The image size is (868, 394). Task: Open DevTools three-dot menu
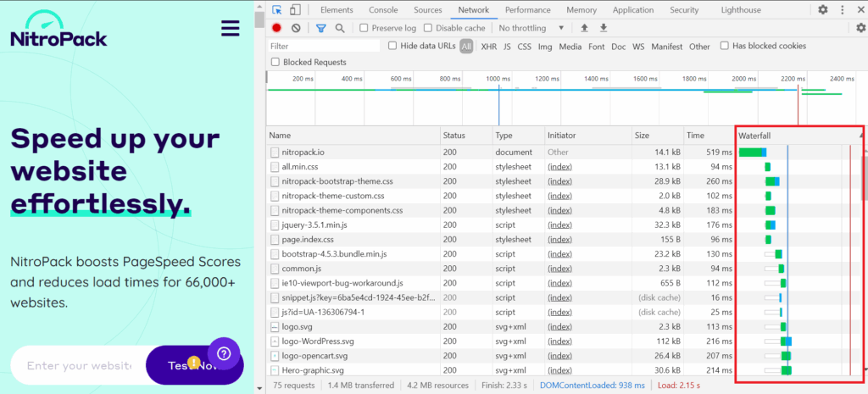point(843,9)
